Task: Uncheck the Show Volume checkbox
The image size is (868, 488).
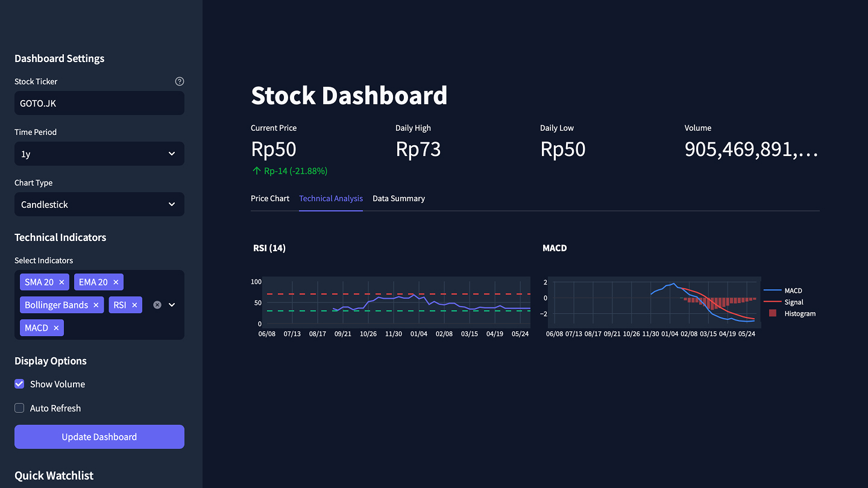Action: 19,384
